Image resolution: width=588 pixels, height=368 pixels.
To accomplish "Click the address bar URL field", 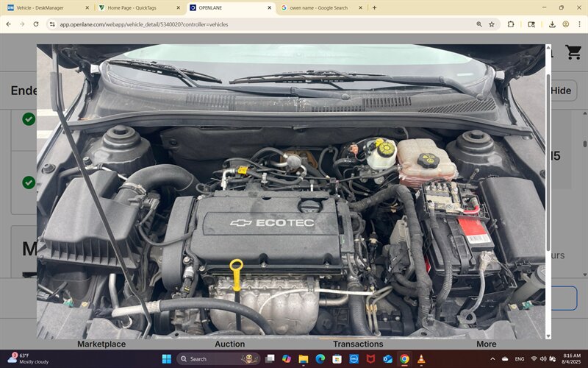I will (262, 24).
